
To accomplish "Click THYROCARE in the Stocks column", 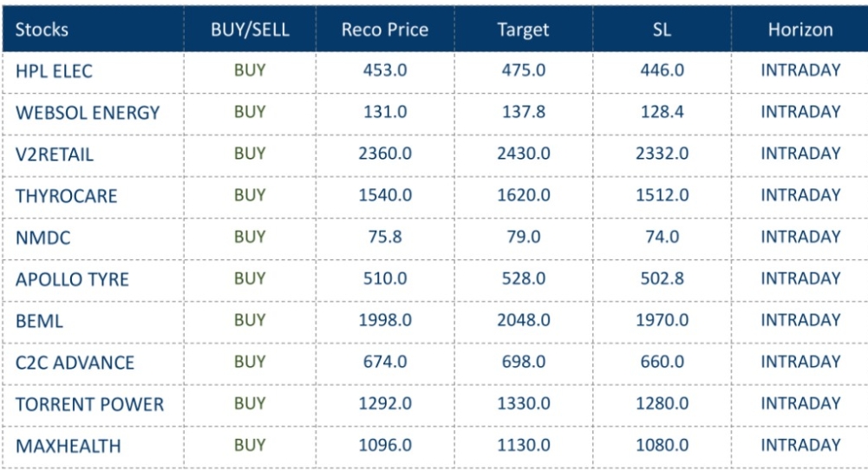I will point(66,197).
